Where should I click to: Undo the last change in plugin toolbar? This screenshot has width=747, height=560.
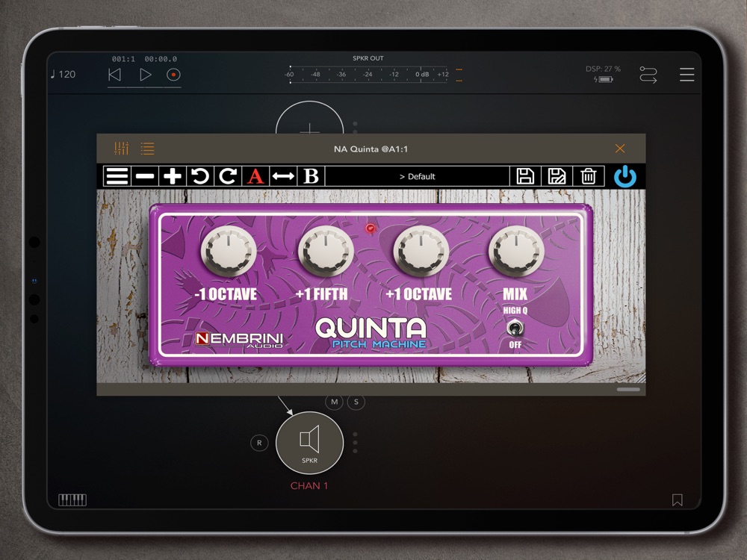(x=200, y=176)
